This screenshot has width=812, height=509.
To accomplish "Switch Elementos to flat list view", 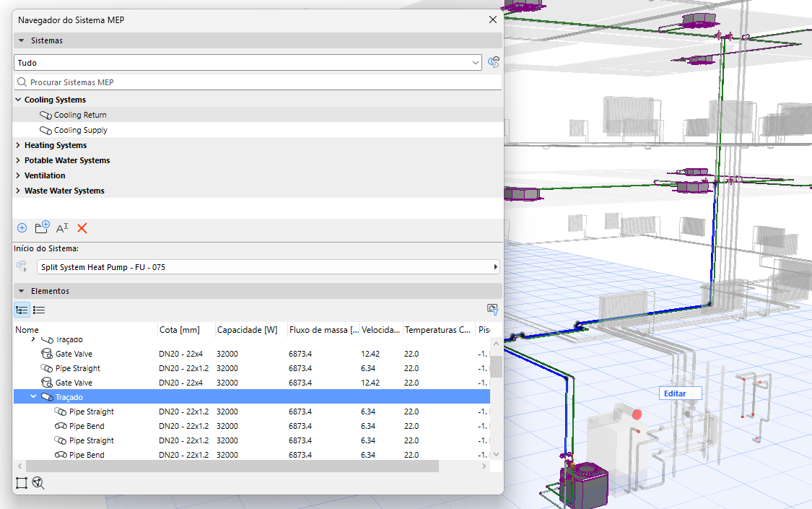I will pyautogui.click(x=39, y=310).
